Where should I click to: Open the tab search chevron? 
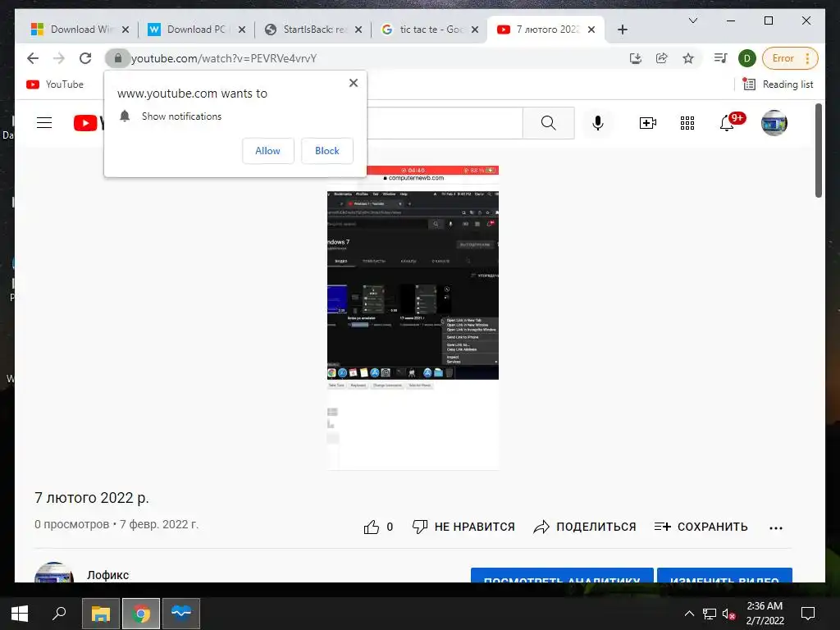click(692, 21)
